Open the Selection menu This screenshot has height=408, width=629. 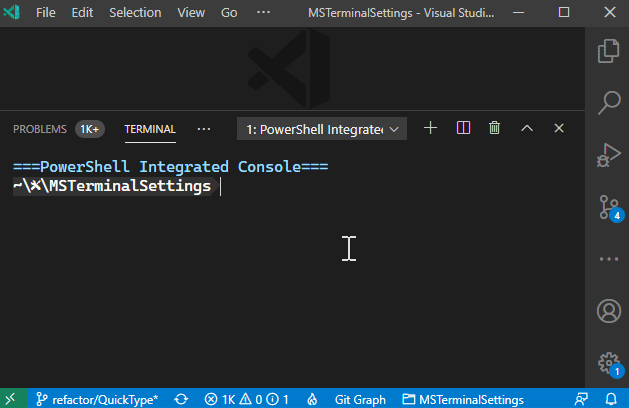pyautogui.click(x=135, y=13)
